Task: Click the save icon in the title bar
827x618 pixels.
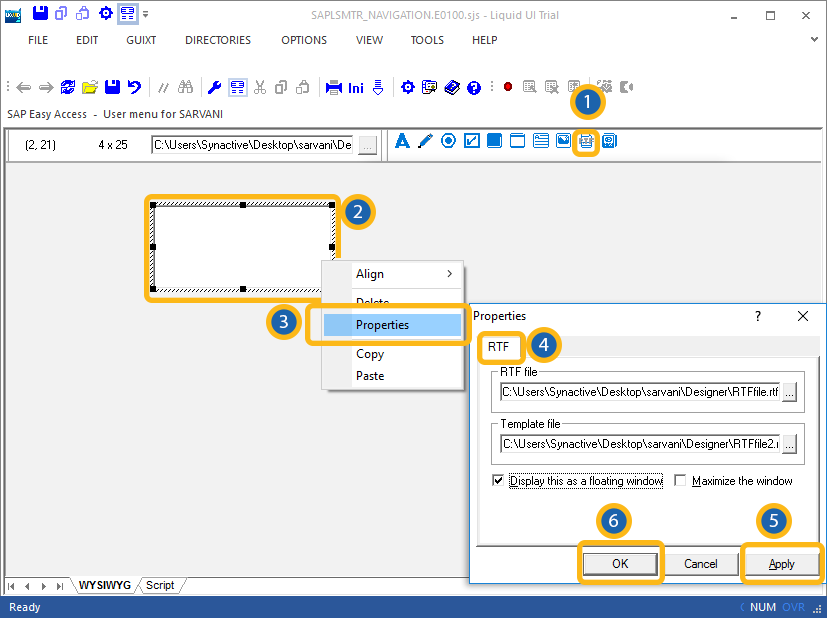Action: coord(41,13)
